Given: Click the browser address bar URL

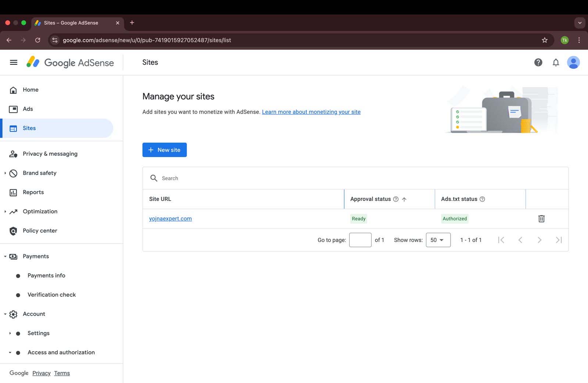Looking at the screenshot, I should pyautogui.click(x=147, y=40).
